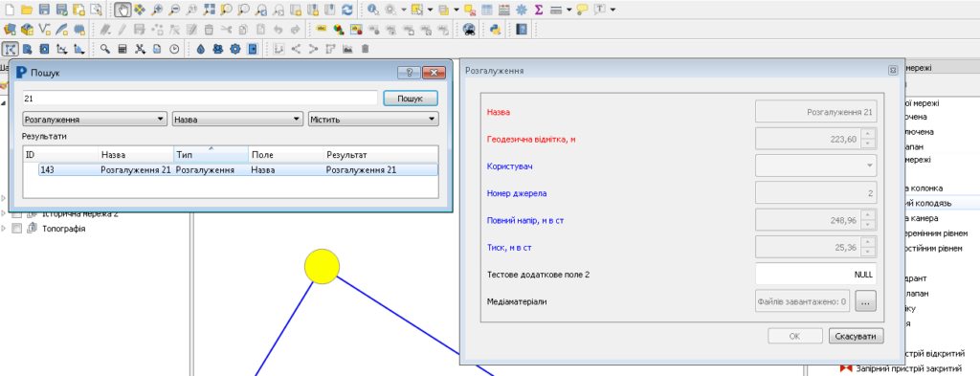Click the ... button next to Медіаматеріали
Viewport: 980px width, 376px height.
point(865,301)
